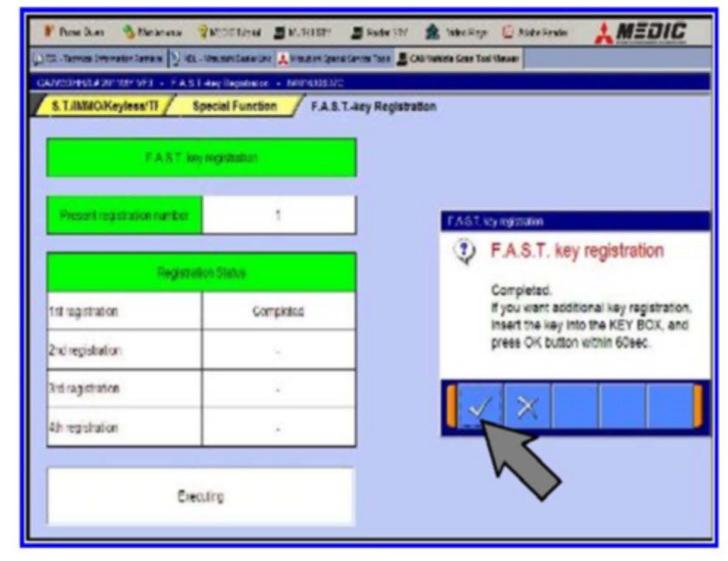Click the Present registration number value field

click(x=279, y=215)
